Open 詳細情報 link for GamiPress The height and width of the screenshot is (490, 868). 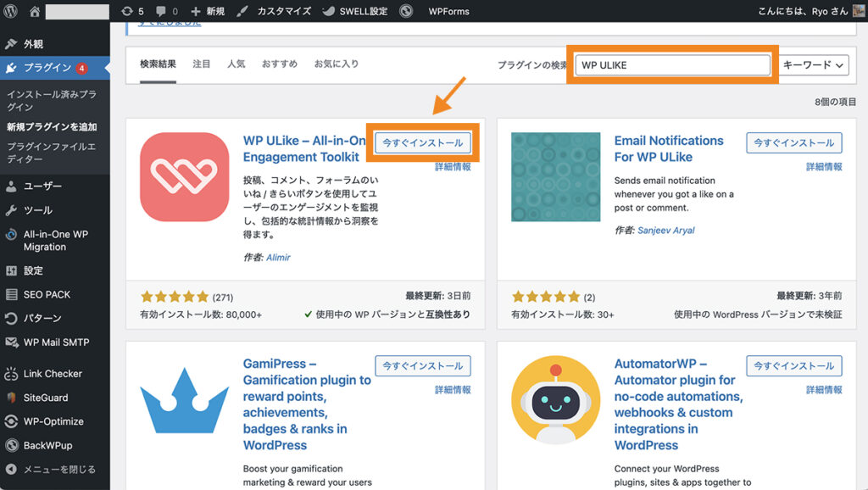tap(453, 390)
